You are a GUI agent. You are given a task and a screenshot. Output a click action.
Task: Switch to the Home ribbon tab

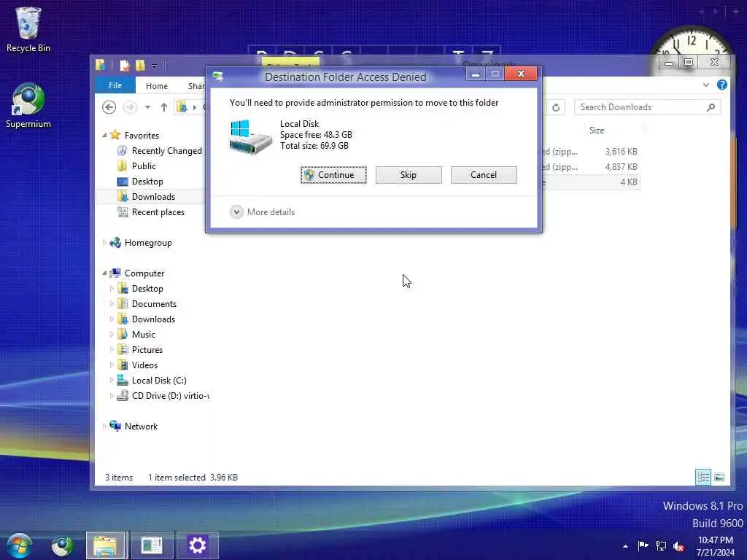(x=157, y=86)
